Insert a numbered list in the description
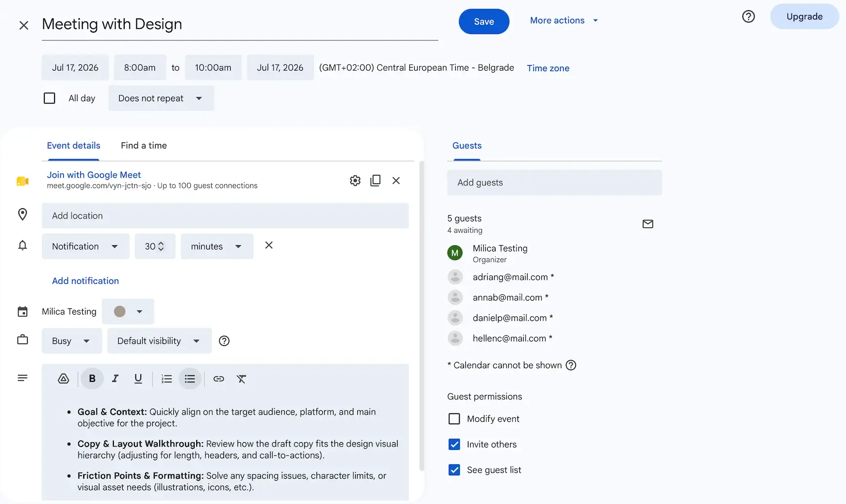This screenshot has width=846, height=504. (x=166, y=378)
